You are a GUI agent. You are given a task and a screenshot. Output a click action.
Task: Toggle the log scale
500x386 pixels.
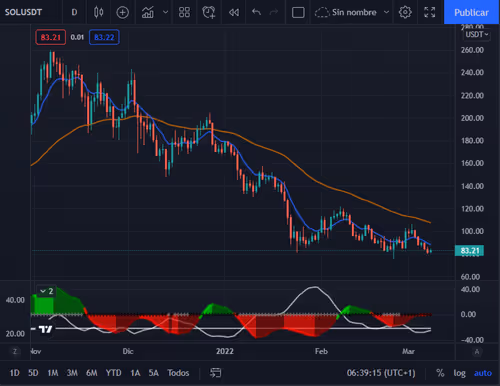point(459,373)
